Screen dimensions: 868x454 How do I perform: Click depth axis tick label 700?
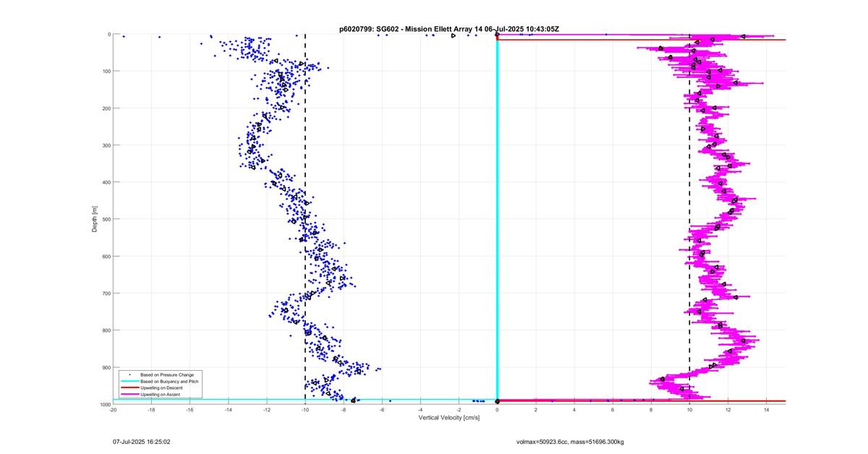point(106,294)
